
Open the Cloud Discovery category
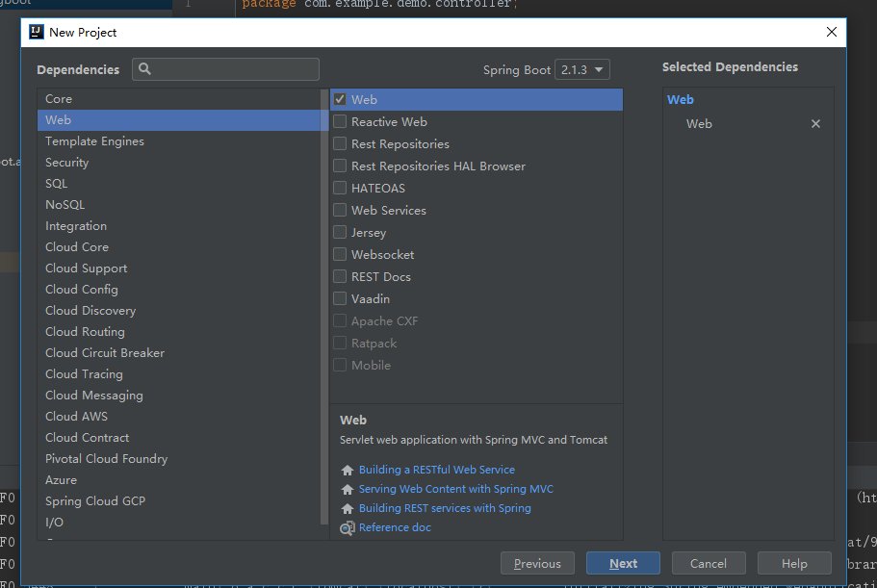179,311
